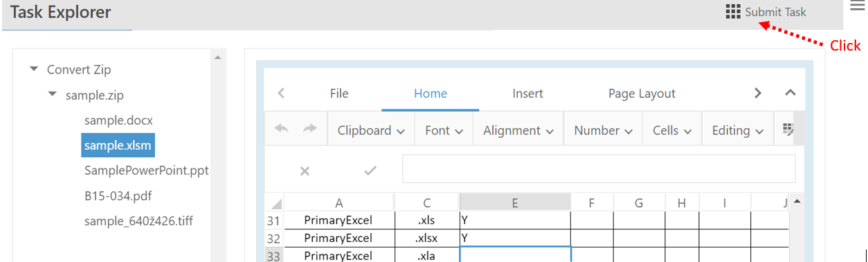Click the spreadsheet vertical scroll up arrow

tap(797, 202)
